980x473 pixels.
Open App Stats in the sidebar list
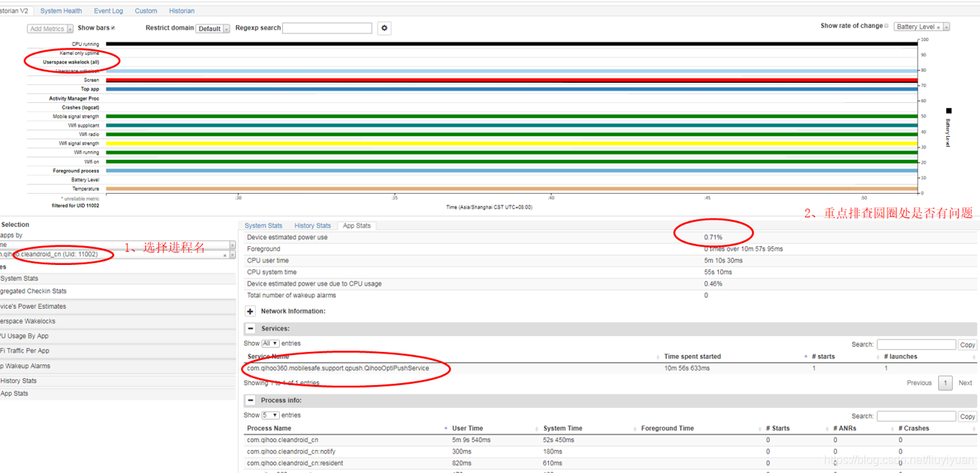(118, 394)
